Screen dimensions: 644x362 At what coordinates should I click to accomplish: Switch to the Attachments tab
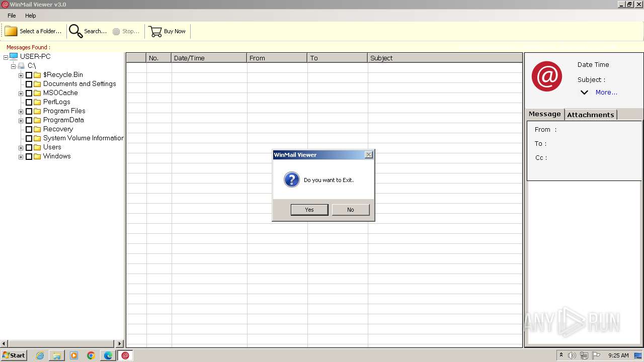point(591,115)
